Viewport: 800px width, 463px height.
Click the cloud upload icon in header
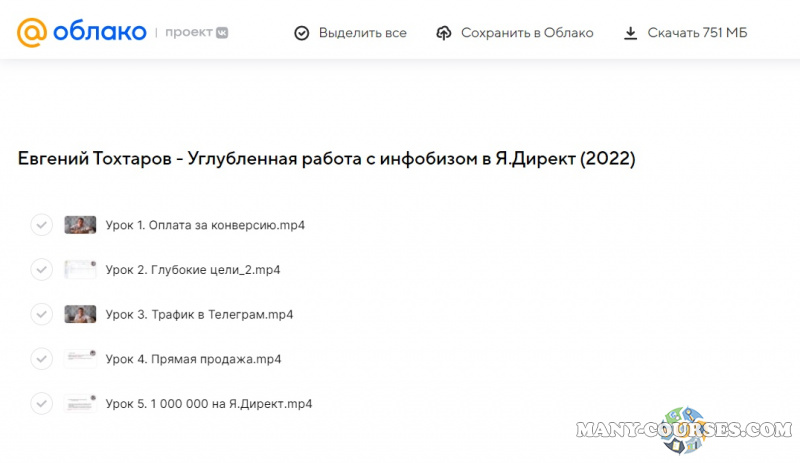(x=444, y=33)
